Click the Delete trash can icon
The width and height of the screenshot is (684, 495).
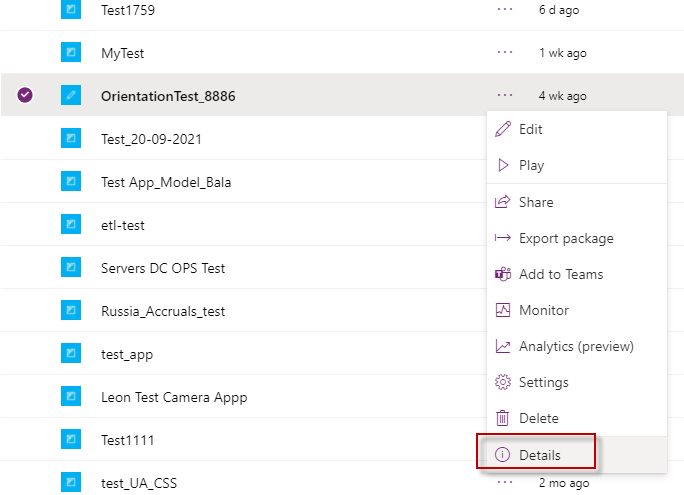502,418
